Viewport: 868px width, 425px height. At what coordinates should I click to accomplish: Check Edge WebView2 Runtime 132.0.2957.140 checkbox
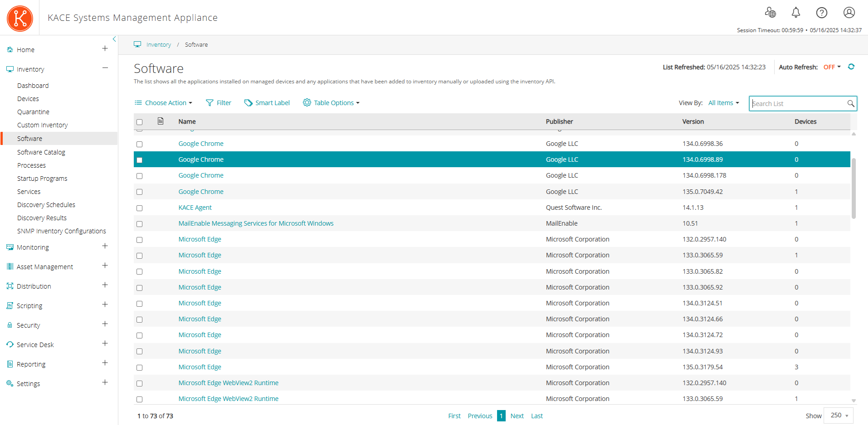coord(140,383)
